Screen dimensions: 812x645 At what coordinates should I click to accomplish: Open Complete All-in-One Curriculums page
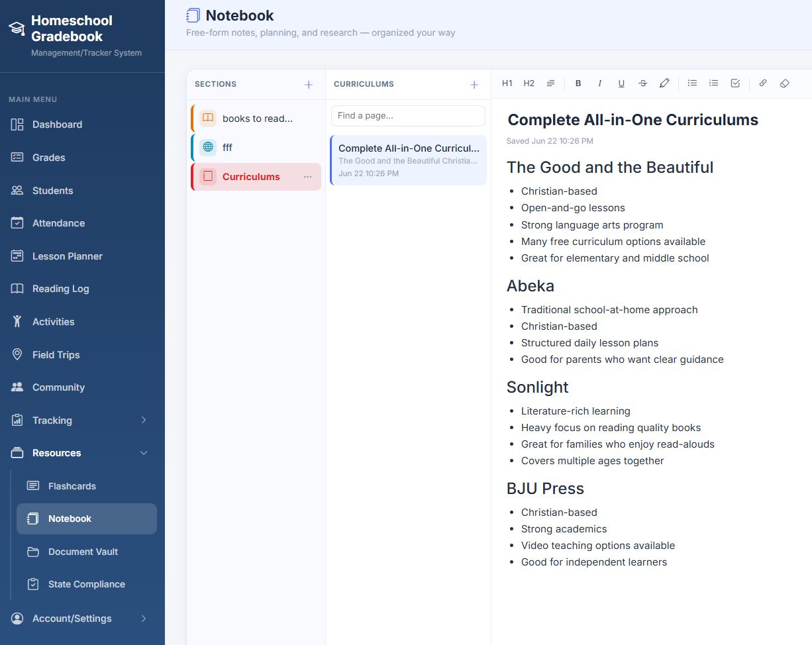point(408,160)
